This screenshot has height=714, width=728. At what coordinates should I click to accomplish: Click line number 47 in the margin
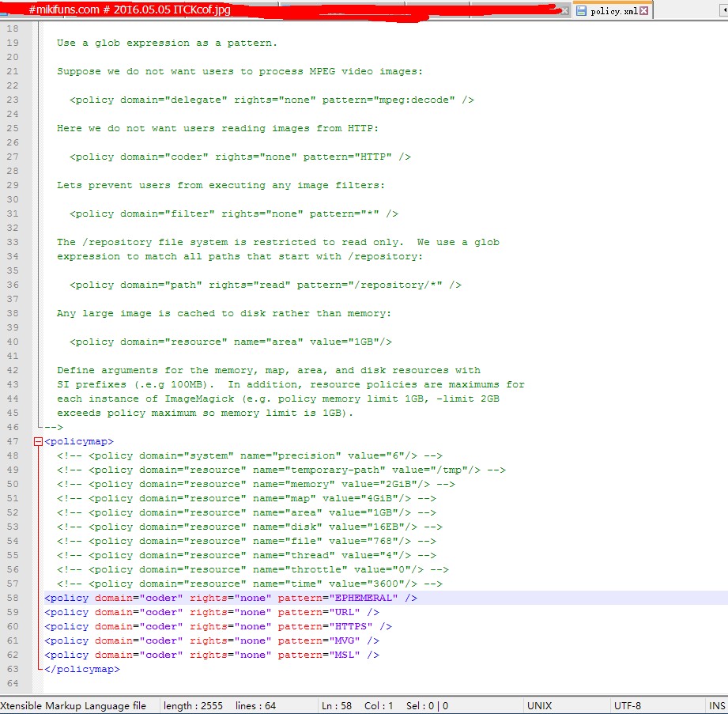point(12,442)
